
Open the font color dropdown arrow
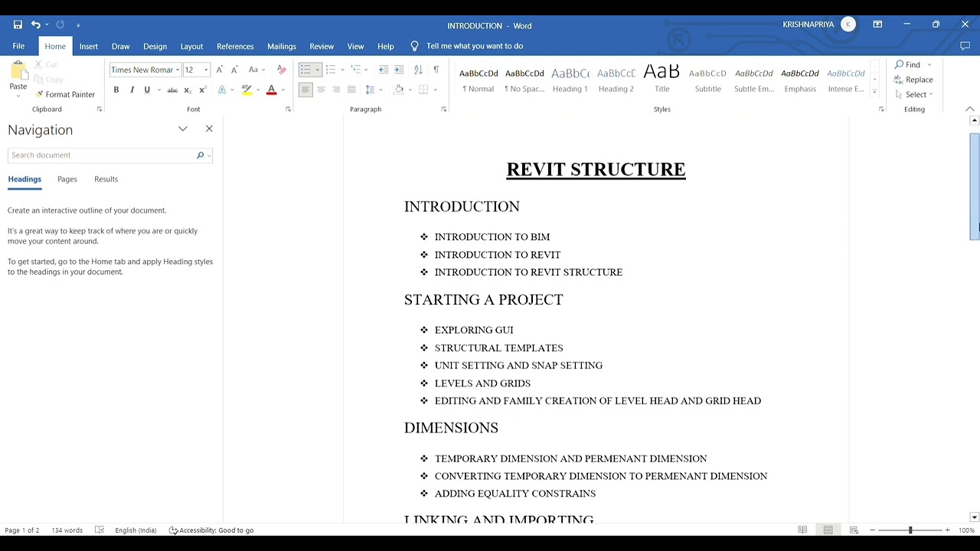pos(283,90)
